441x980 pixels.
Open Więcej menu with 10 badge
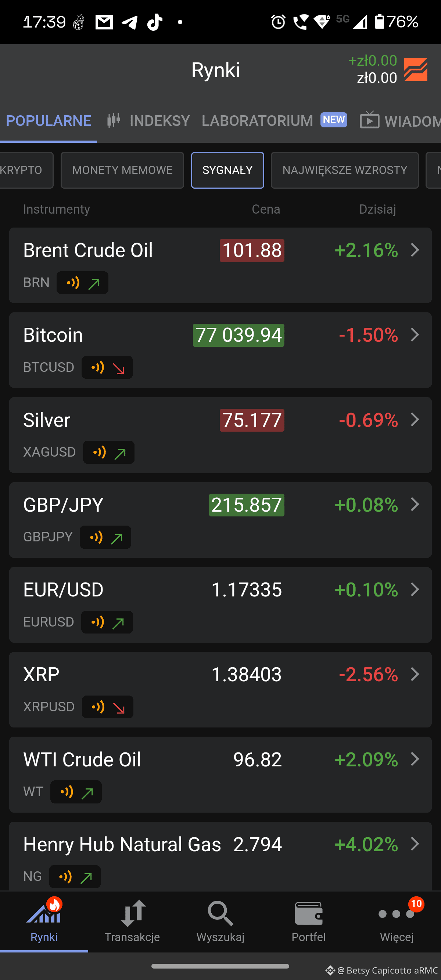[x=397, y=921]
